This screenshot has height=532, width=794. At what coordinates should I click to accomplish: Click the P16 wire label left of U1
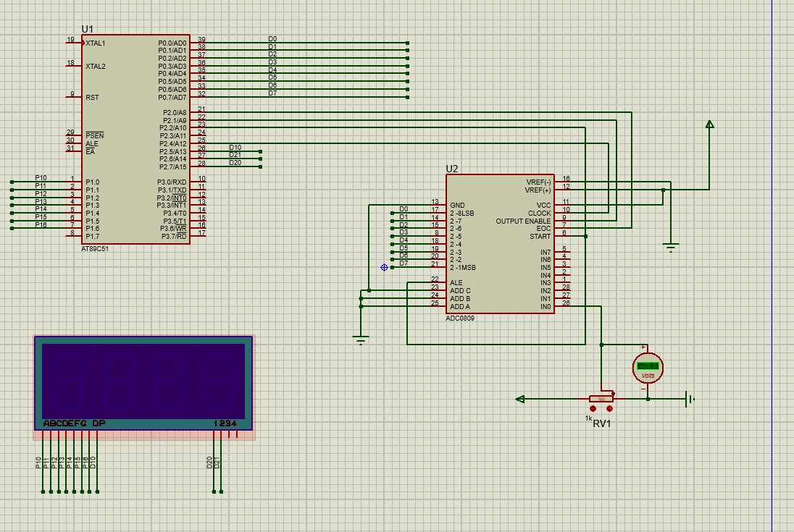point(41,225)
